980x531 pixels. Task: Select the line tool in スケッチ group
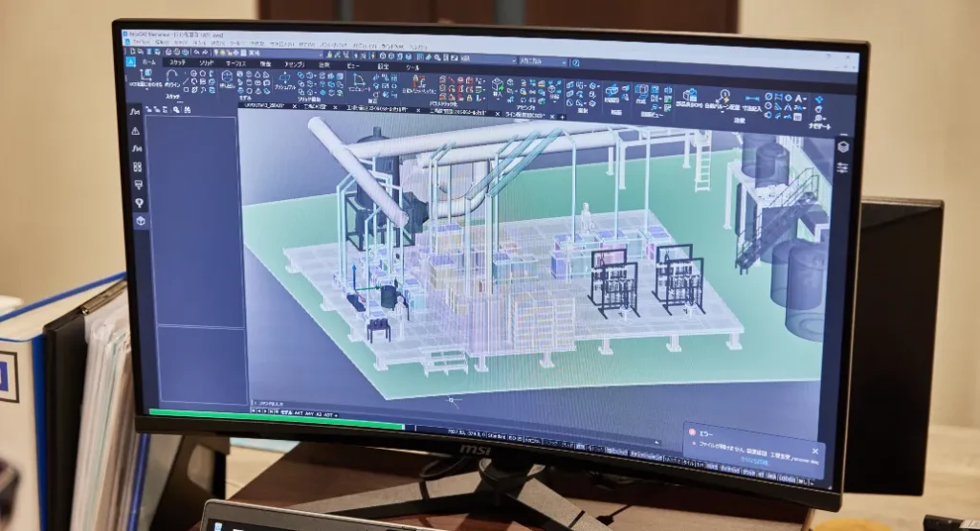(186, 80)
